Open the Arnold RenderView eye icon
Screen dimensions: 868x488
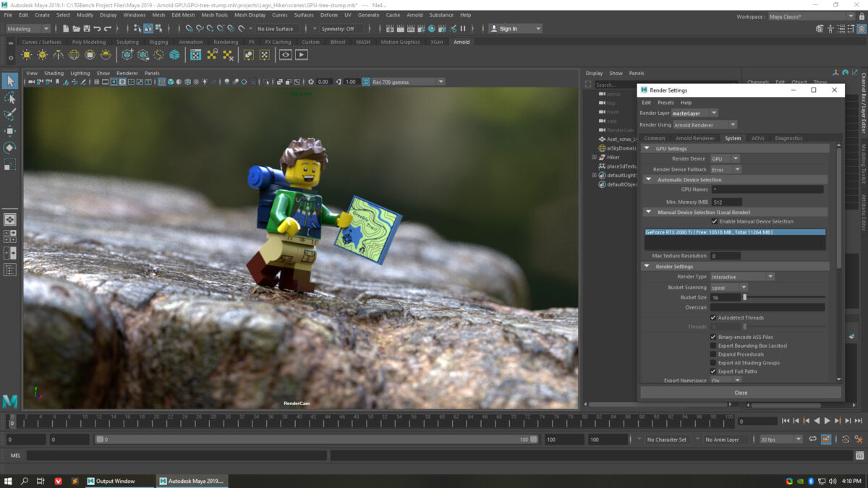pos(286,55)
